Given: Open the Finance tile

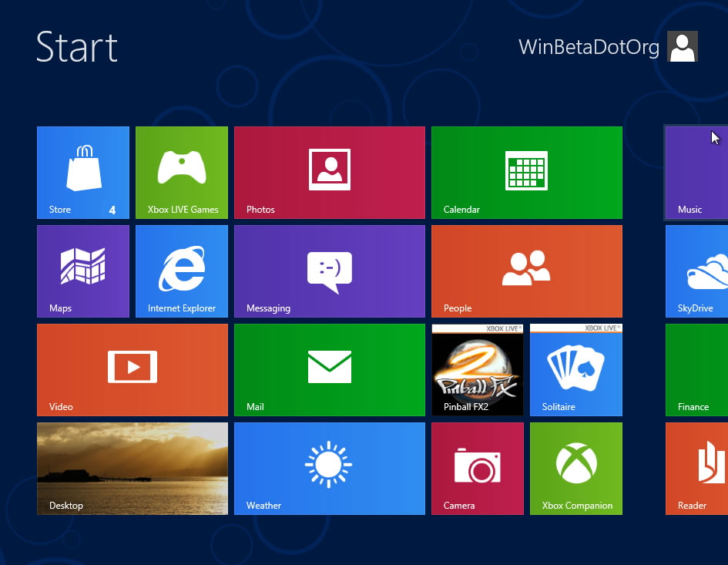Looking at the screenshot, I should pos(696,370).
